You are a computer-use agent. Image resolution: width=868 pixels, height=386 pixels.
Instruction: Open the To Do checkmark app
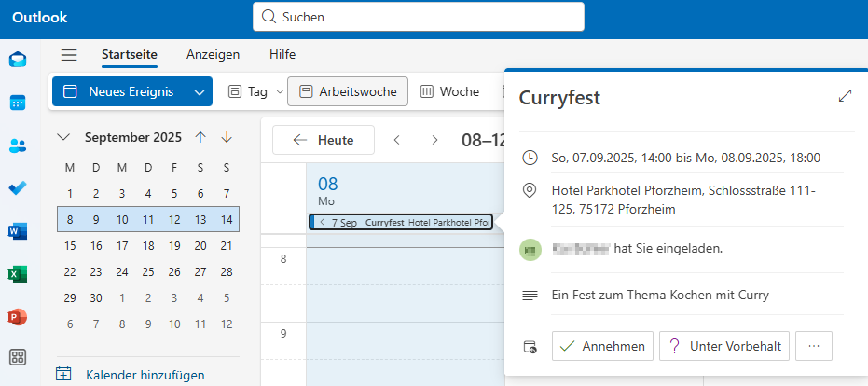[18, 187]
